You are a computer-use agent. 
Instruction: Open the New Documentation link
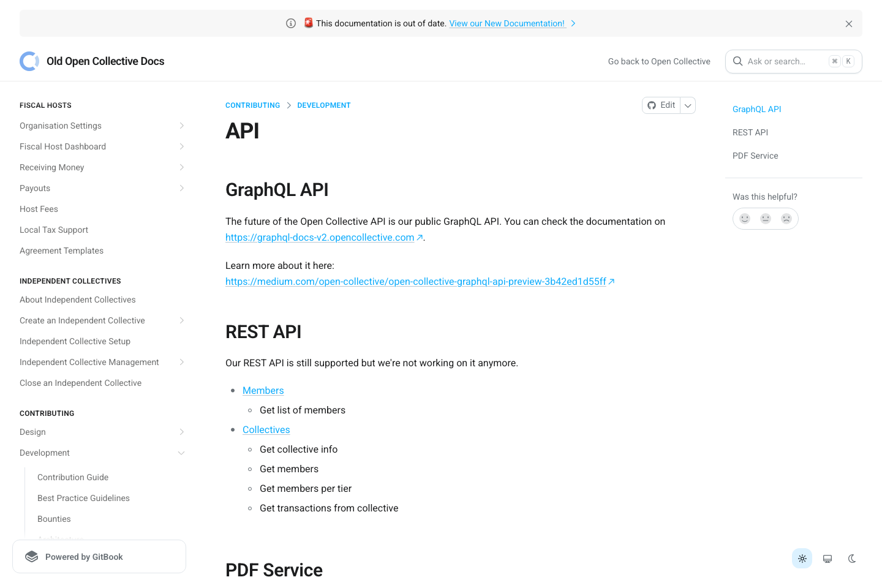point(507,23)
